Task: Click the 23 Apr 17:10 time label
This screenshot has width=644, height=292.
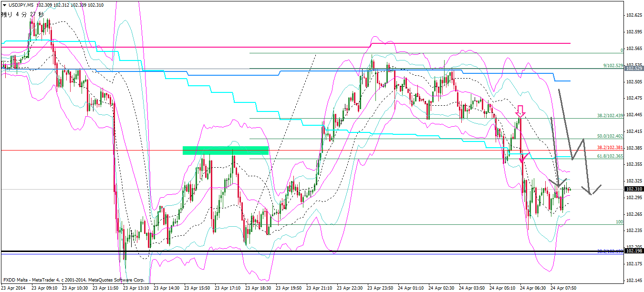Action: pyautogui.click(x=228, y=288)
